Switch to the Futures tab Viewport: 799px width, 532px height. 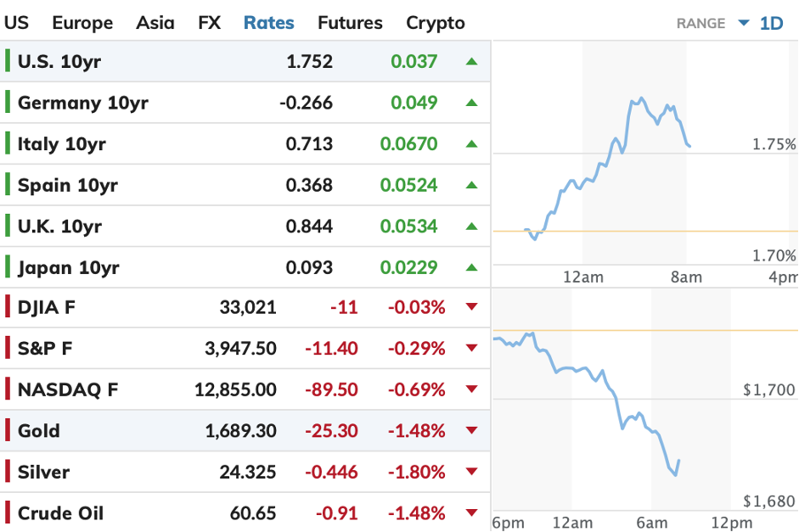[x=350, y=23]
